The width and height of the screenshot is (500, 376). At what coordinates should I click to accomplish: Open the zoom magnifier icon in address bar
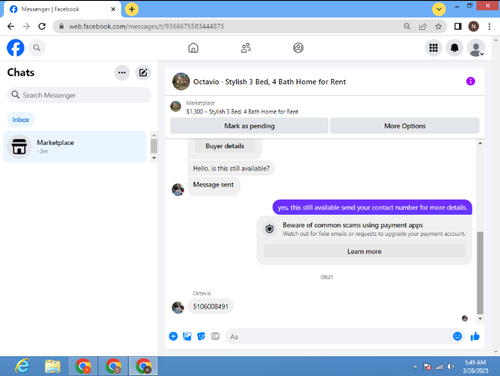[407, 26]
